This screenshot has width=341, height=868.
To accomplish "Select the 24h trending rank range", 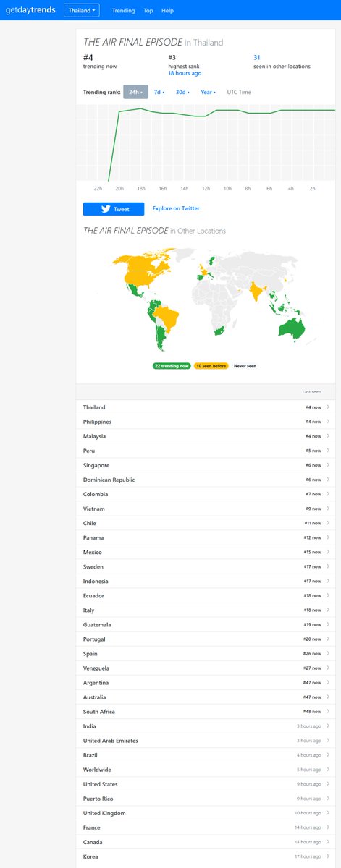I will coord(135,92).
